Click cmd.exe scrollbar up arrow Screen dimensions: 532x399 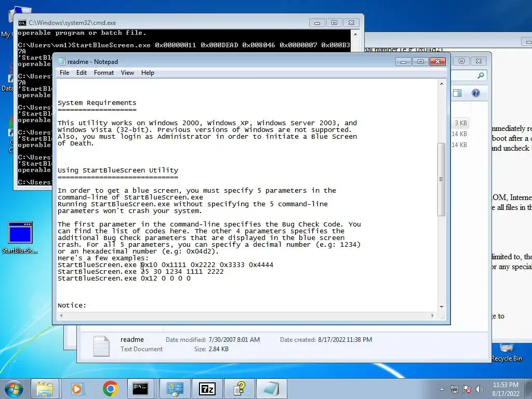(355, 34)
